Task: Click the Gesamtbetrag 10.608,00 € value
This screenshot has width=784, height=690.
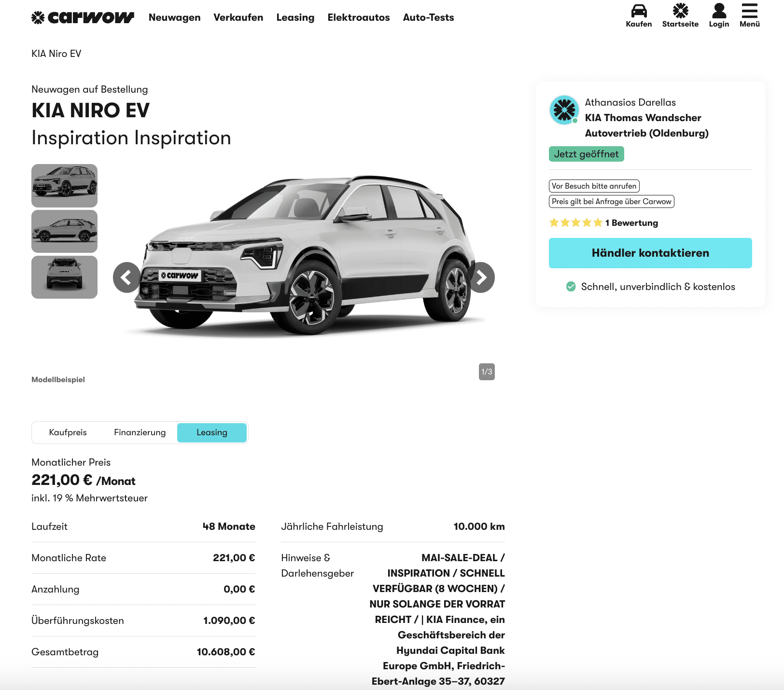Action: [x=226, y=652]
